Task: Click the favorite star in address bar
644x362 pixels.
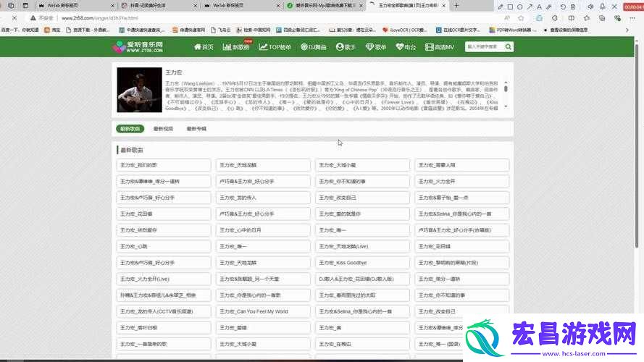Action: (x=521, y=18)
